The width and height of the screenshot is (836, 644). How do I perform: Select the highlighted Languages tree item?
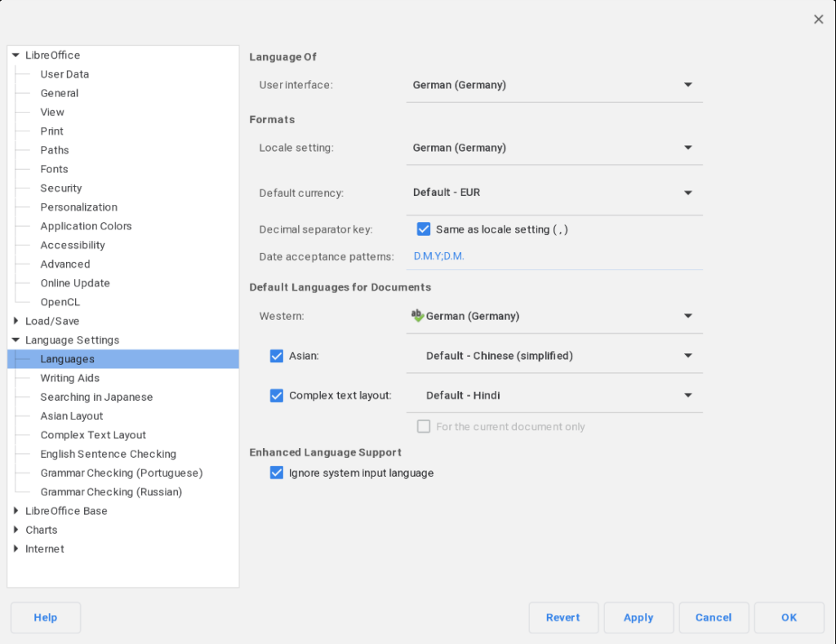[123, 359]
